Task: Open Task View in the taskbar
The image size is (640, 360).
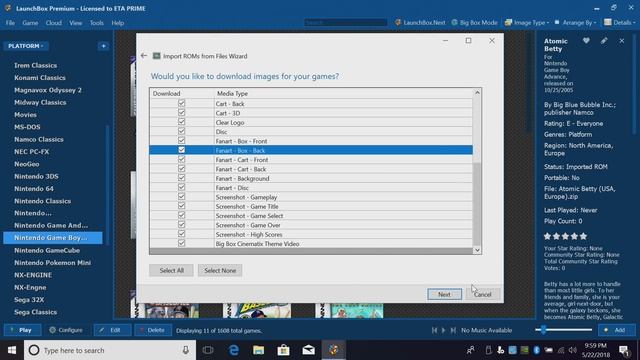Action: coord(208,350)
